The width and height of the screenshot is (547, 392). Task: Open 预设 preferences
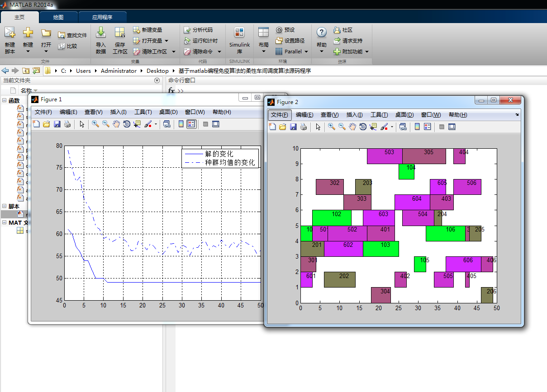[x=285, y=30]
